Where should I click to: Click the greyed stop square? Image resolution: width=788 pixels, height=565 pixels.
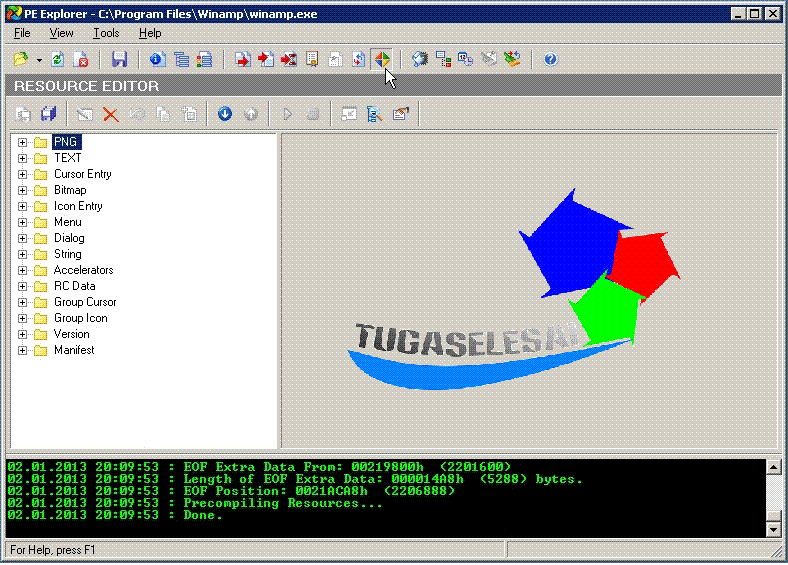[313, 115]
